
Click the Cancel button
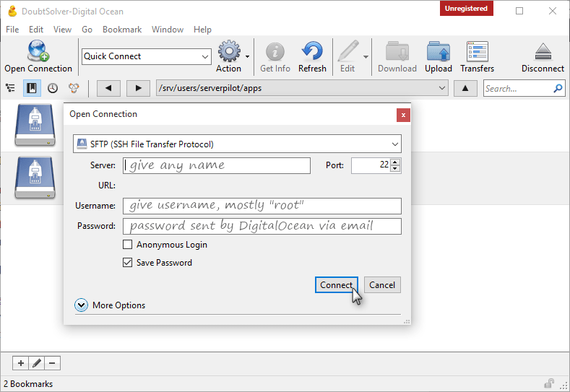[382, 285]
